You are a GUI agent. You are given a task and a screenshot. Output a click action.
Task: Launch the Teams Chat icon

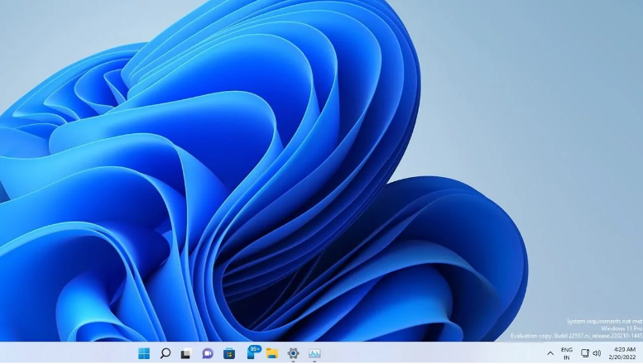(x=208, y=353)
